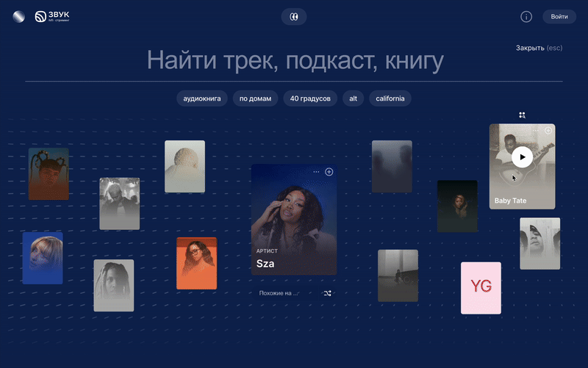Click the center wave icon button
The image size is (588, 368).
(x=294, y=17)
